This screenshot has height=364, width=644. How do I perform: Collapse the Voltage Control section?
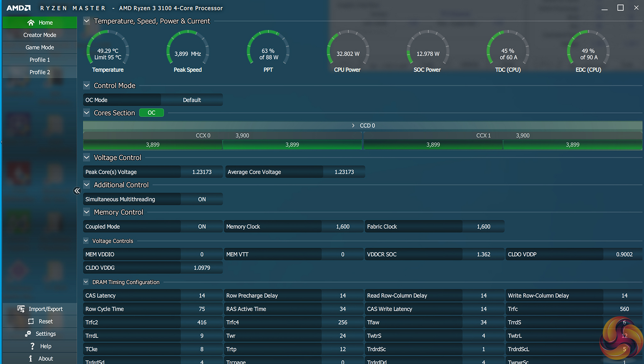(86, 157)
